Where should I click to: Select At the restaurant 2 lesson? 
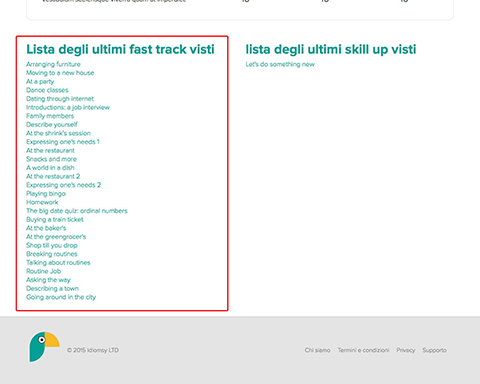pos(53,177)
